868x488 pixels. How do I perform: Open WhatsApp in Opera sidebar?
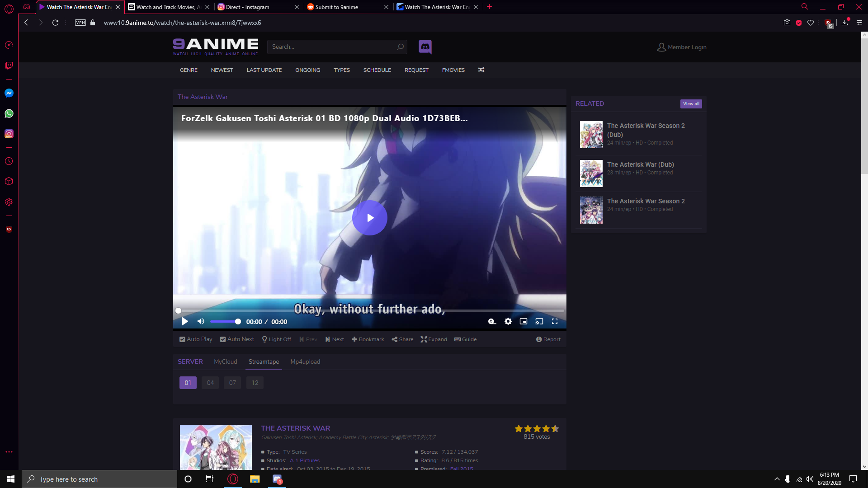tap(9, 113)
